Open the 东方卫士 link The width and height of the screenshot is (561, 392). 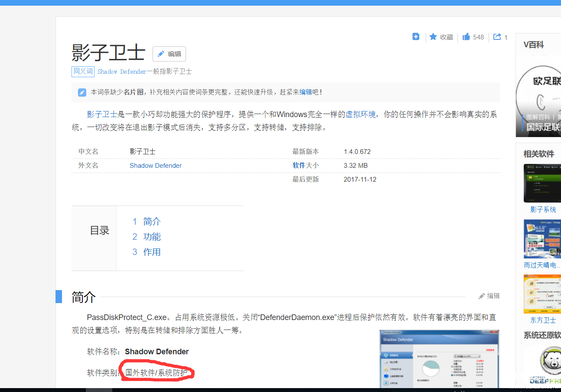tap(543, 320)
